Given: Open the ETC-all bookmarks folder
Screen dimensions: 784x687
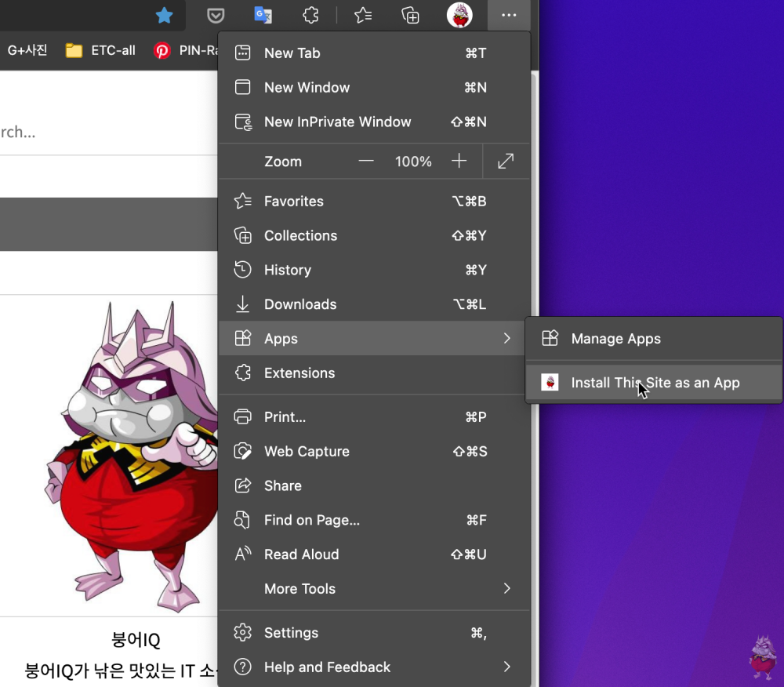Looking at the screenshot, I should click(100, 50).
